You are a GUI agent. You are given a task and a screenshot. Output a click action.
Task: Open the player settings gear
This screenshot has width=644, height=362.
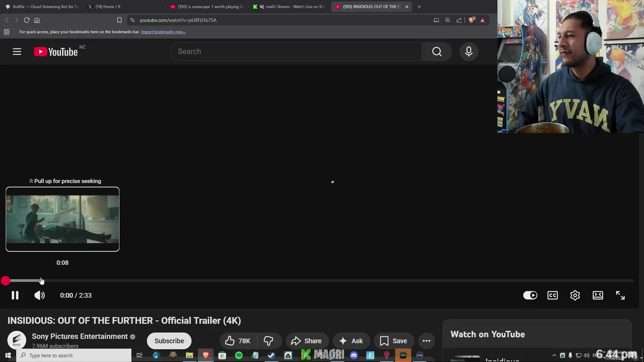575,295
